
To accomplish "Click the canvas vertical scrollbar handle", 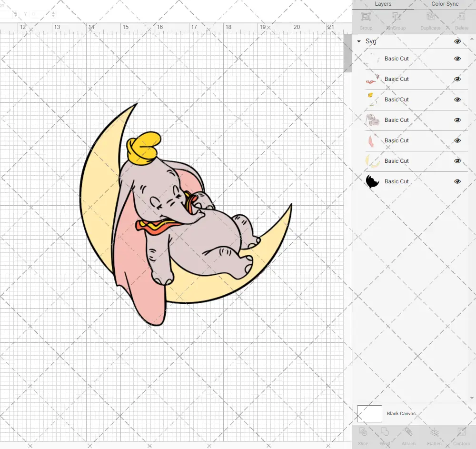I will 347,53.
